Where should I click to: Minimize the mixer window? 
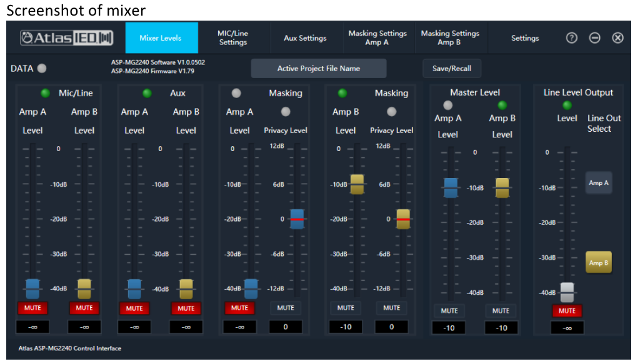click(595, 38)
